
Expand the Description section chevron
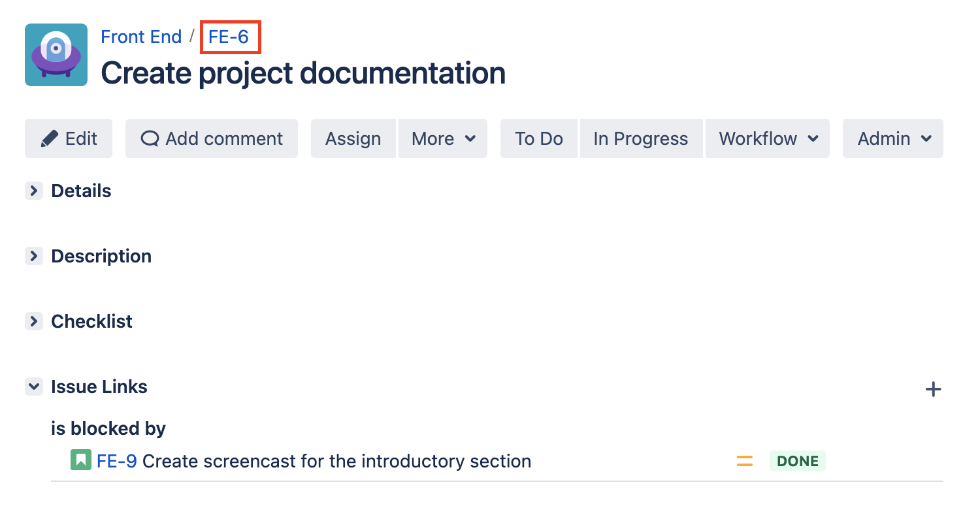click(x=33, y=256)
